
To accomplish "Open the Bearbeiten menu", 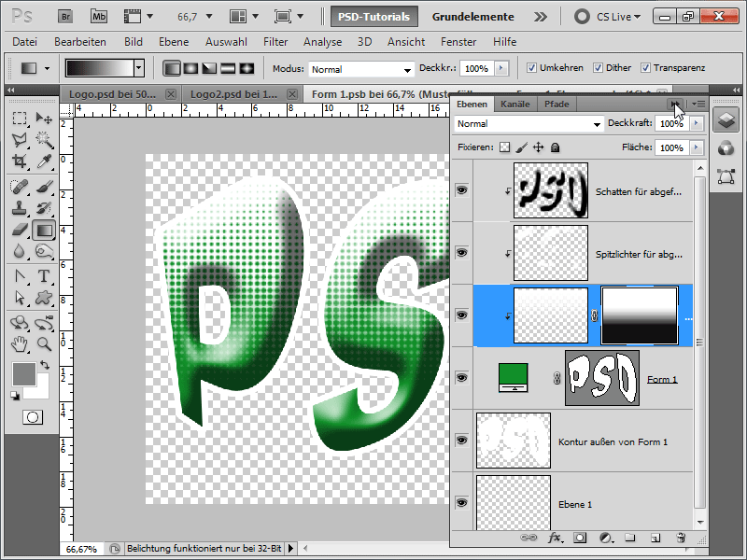I will coord(80,42).
